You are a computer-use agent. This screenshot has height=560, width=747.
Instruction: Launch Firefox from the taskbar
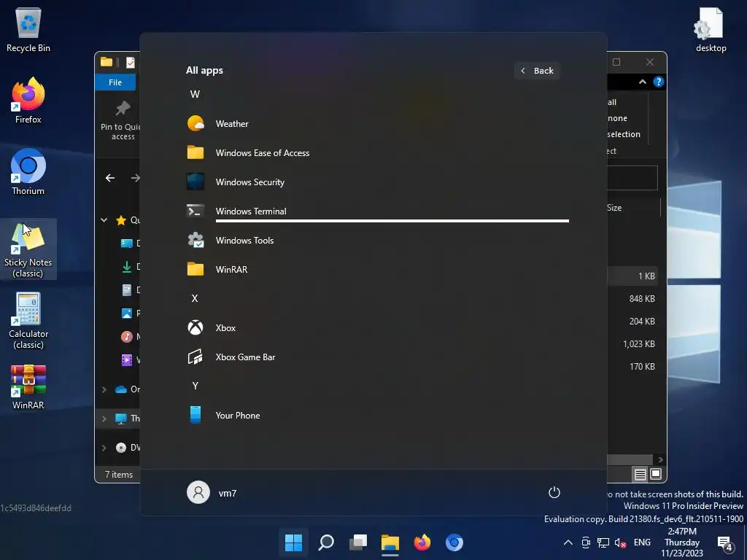[x=422, y=542]
